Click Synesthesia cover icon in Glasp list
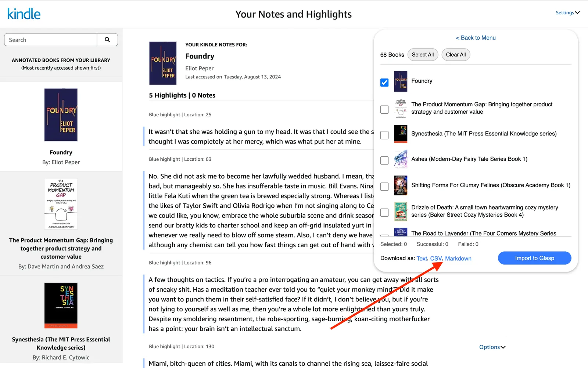This screenshot has height=368, width=588. coord(401,134)
